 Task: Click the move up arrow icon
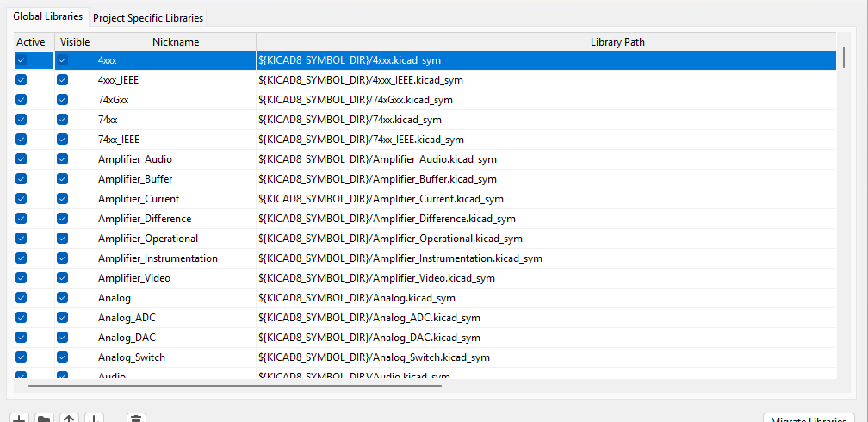[x=69, y=418]
